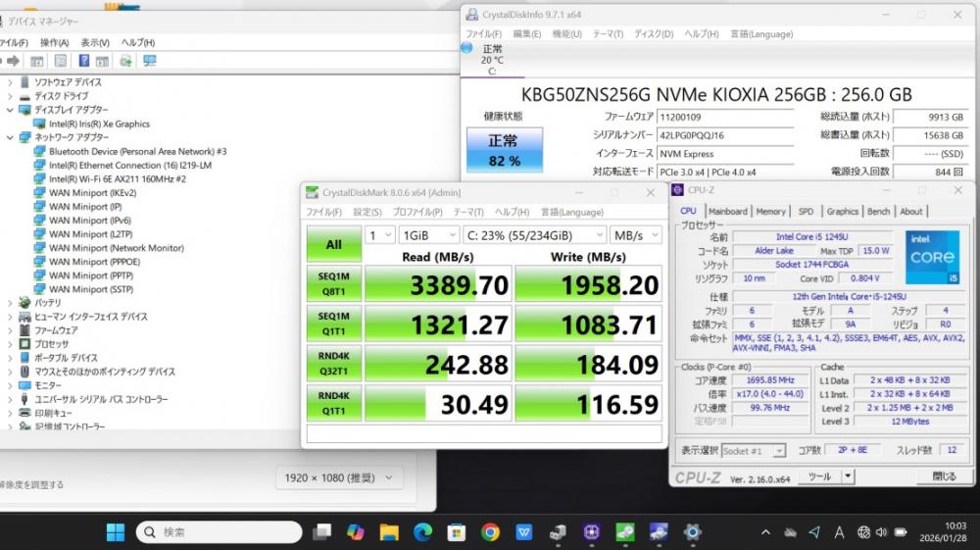
Task: Click the forward arrow in Device Manager toolbar
Action: click(x=13, y=61)
